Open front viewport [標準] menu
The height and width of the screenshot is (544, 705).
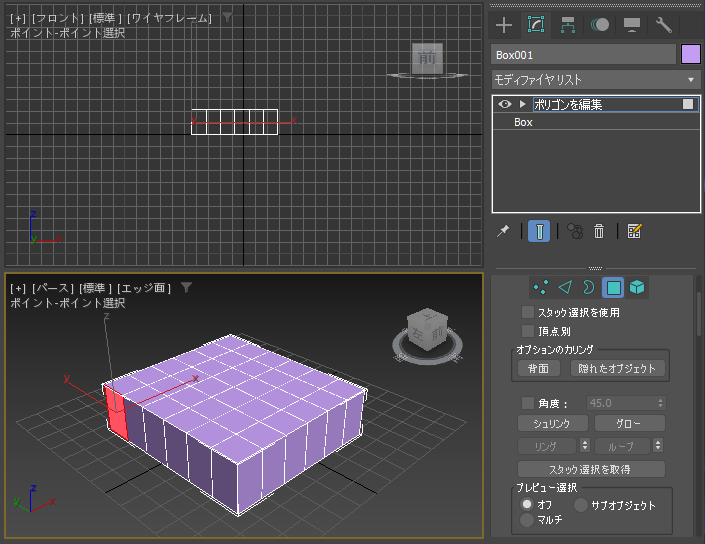105,18
